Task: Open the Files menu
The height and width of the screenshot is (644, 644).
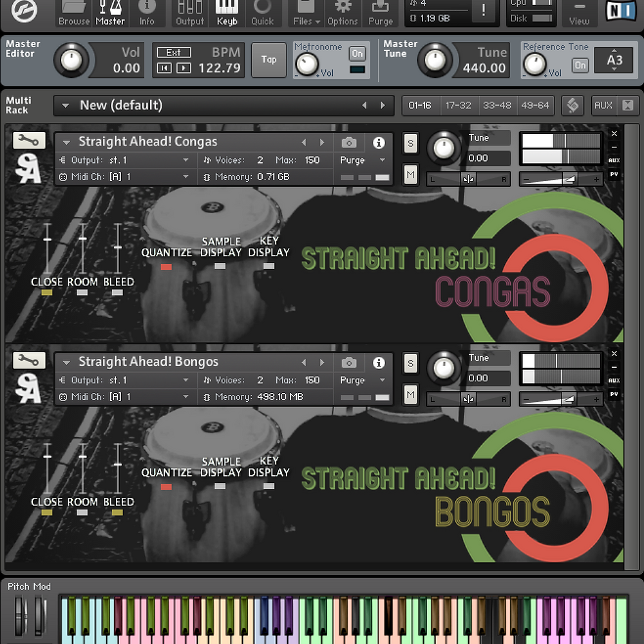Action: pyautogui.click(x=307, y=13)
